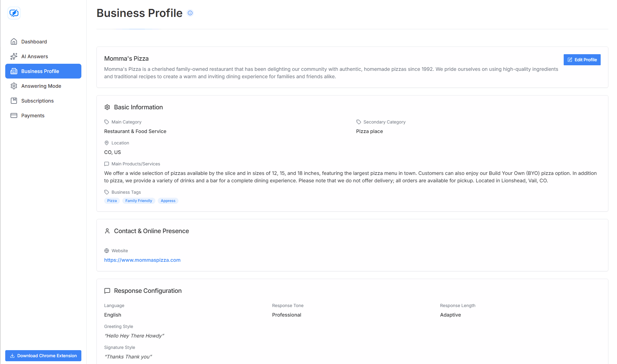Open the Dashboard home icon

click(14, 41)
